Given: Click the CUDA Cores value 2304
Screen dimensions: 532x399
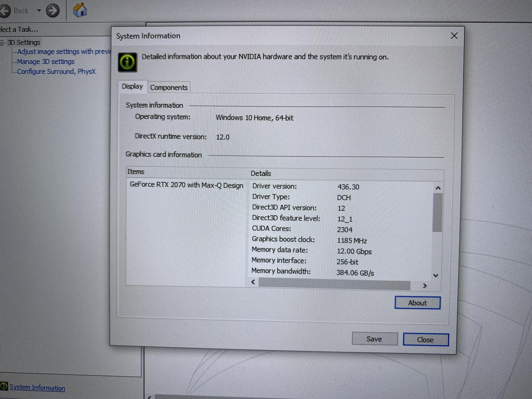Looking at the screenshot, I should click(x=345, y=229).
